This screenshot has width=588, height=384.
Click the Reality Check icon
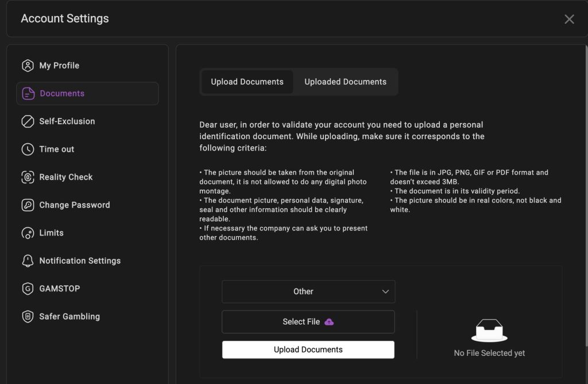tap(28, 177)
